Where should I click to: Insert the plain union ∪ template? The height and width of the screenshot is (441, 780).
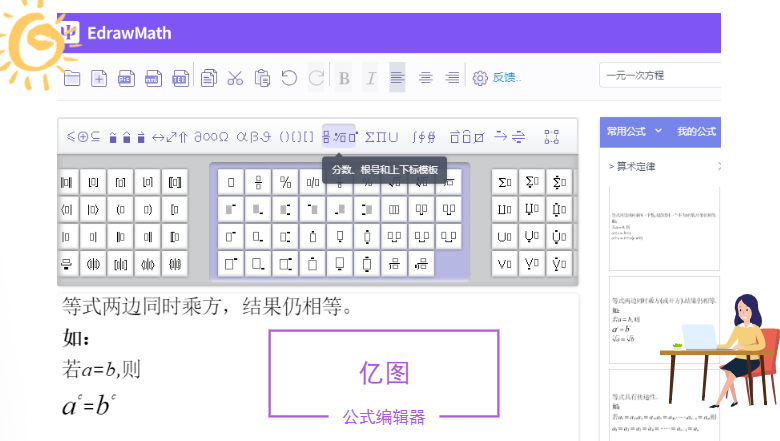coord(504,237)
